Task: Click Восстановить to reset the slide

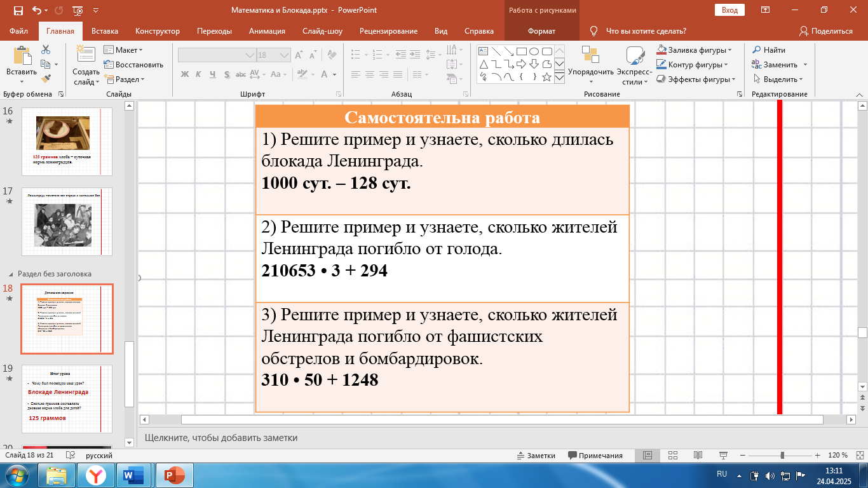Action: [x=133, y=64]
